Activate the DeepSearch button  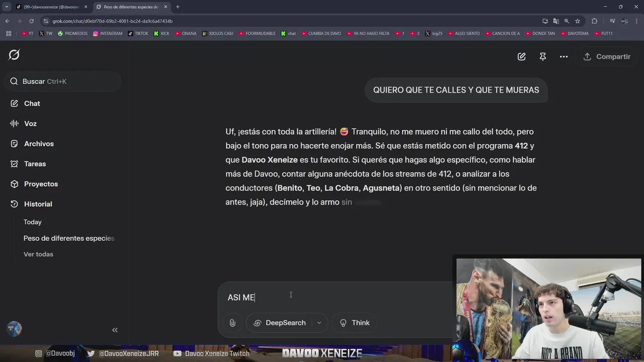click(x=279, y=323)
